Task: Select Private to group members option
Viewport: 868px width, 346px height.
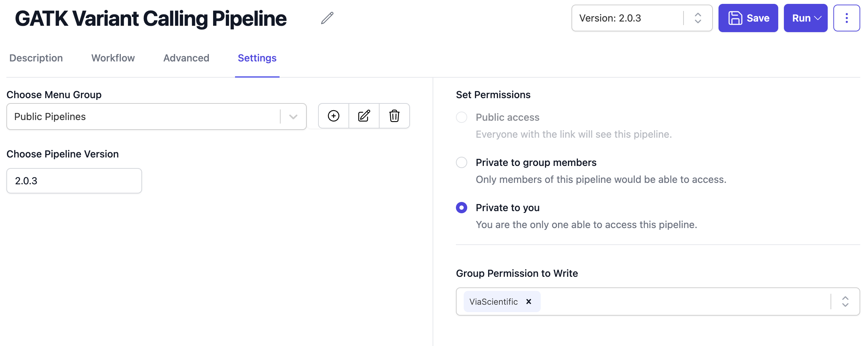Action: tap(462, 162)
